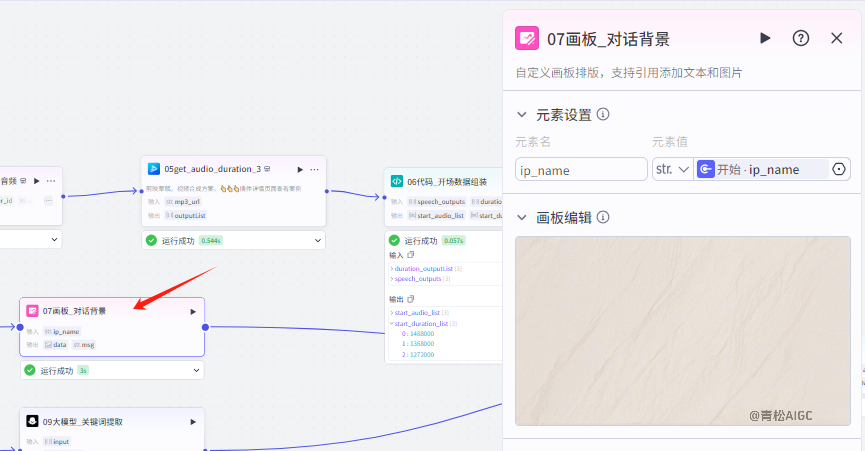This screenshot has width=865, height=451.
Task: Collapse start_duration_list in node 06 output
Action: point(392,324)
